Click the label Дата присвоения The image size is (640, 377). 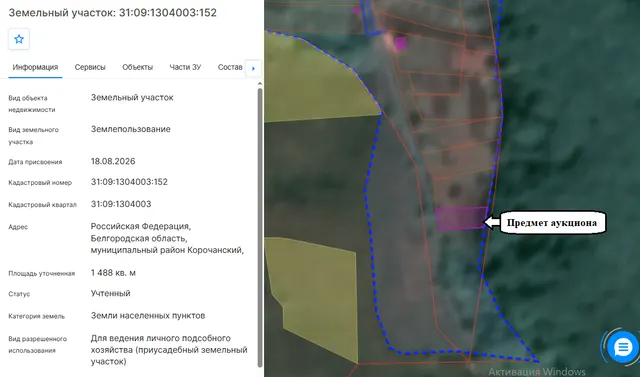pyautogui.click(x=35, y=162)
